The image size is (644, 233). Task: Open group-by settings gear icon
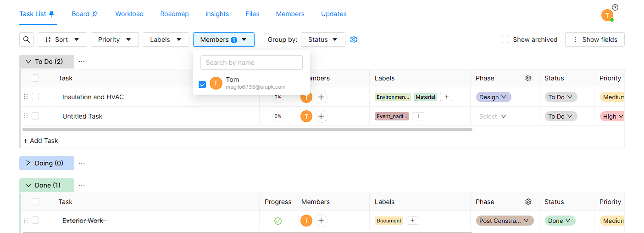[x=353, y=40]
